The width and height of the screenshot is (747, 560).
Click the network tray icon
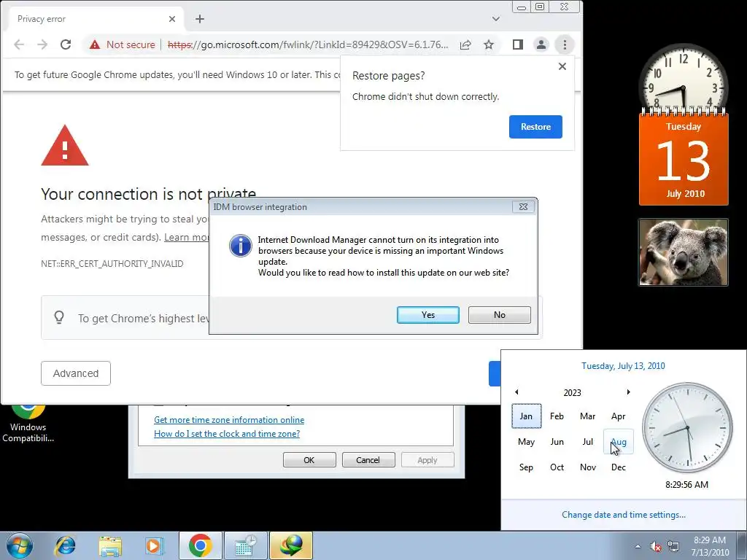pyautogui.click(x=673, y=546)
